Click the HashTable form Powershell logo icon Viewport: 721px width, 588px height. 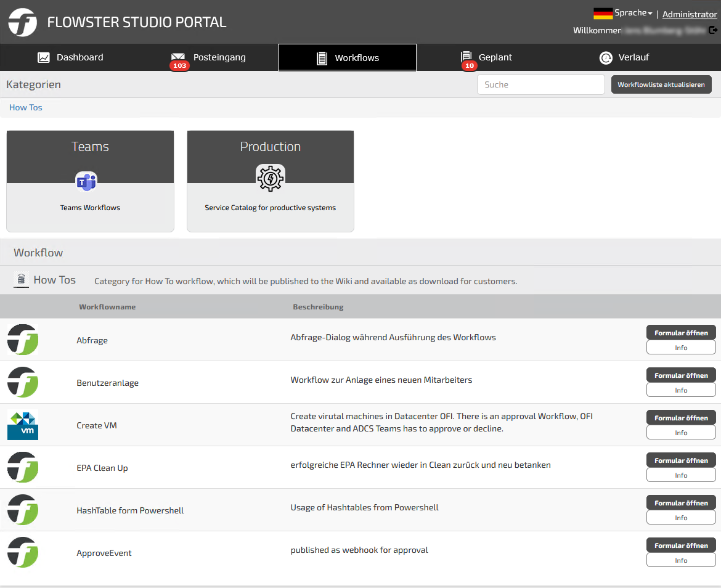[x=23, y=510]
